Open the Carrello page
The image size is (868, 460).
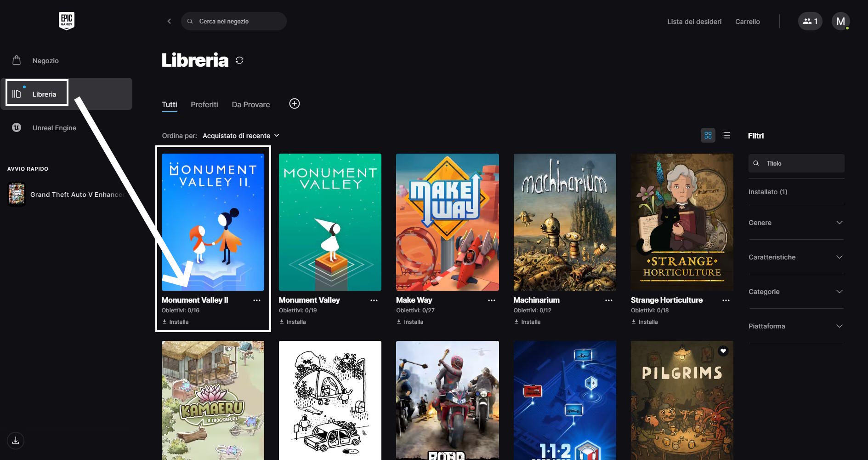pyautogui.click(x=748, y=21)
